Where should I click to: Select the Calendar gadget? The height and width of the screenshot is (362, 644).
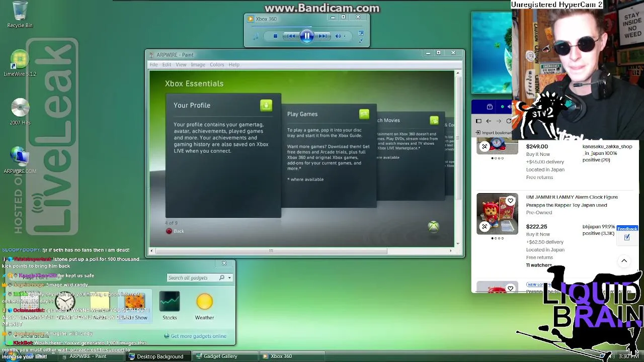pos(30,306)
